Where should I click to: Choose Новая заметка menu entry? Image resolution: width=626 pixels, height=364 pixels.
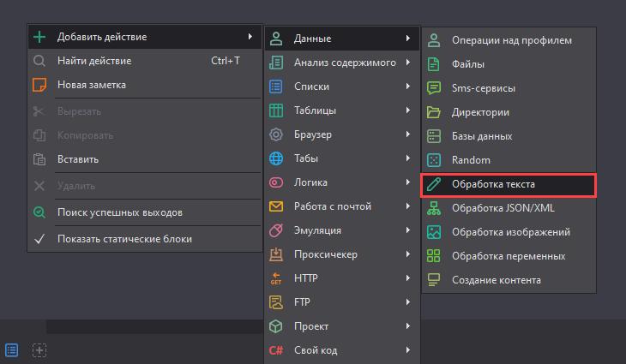coord(92,85)
